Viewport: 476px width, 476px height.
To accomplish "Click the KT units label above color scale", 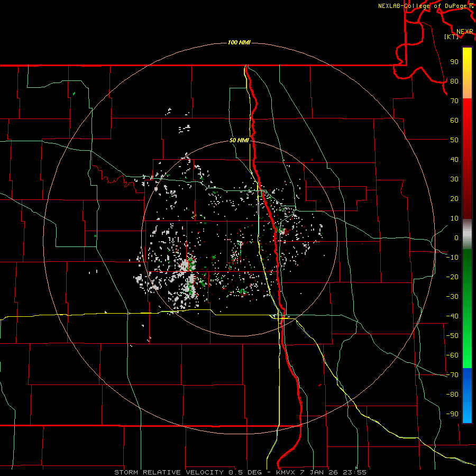I will [x=451, y=36].
